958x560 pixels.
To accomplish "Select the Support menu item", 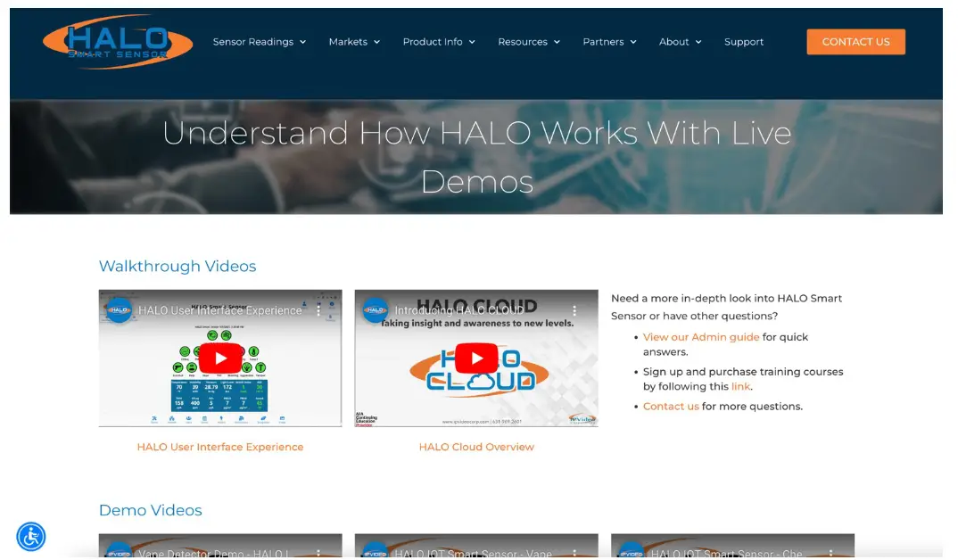I will pyautogui.click(x=744, y=42).
